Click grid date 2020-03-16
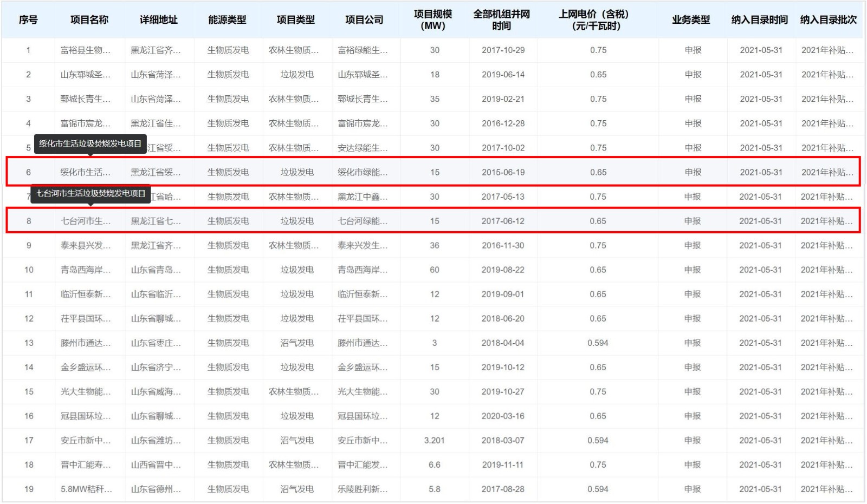 tap(503, 416)
